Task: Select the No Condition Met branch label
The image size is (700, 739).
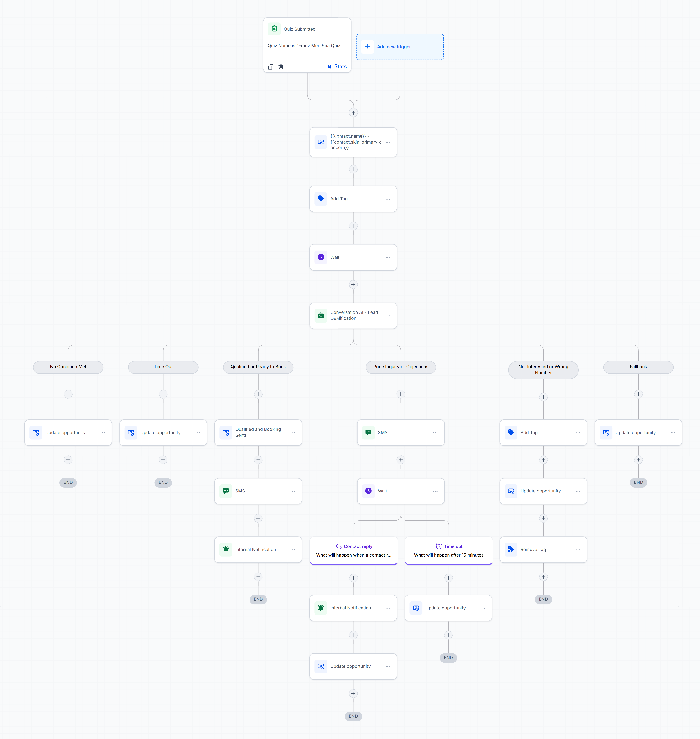Action: point(68,367)
